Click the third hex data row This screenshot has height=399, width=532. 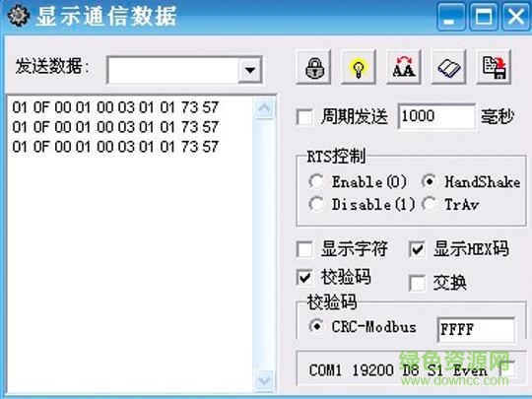(115, 147)
